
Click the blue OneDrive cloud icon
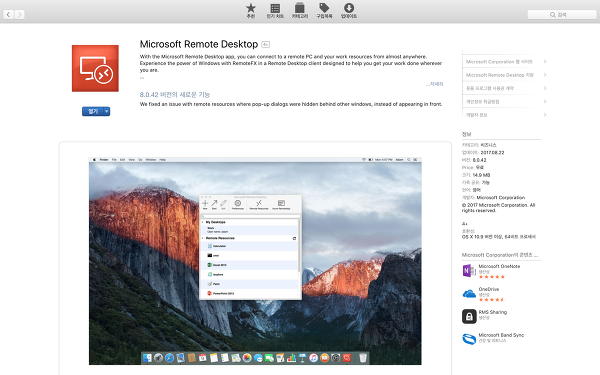tap(469, 294)
